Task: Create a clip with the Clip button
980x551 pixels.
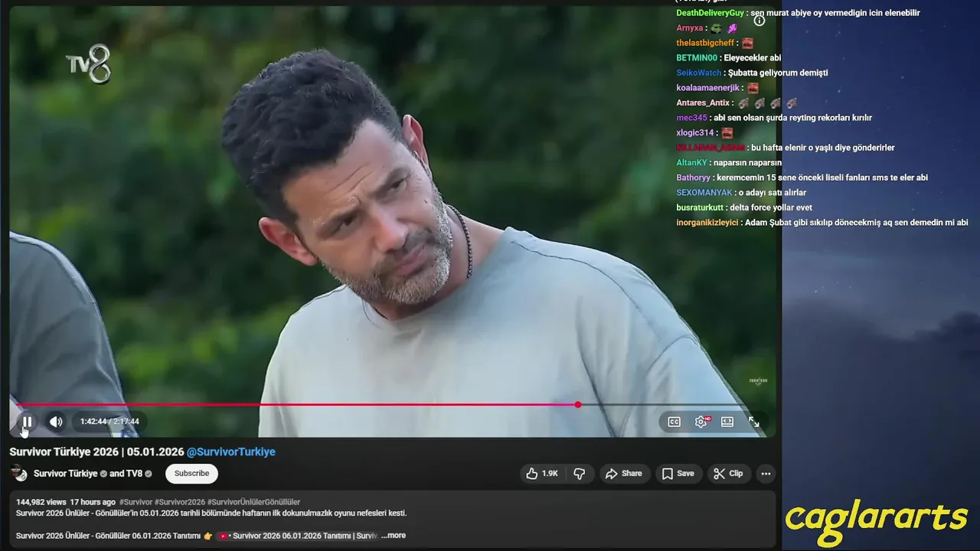Action: [x=728, y=474]
